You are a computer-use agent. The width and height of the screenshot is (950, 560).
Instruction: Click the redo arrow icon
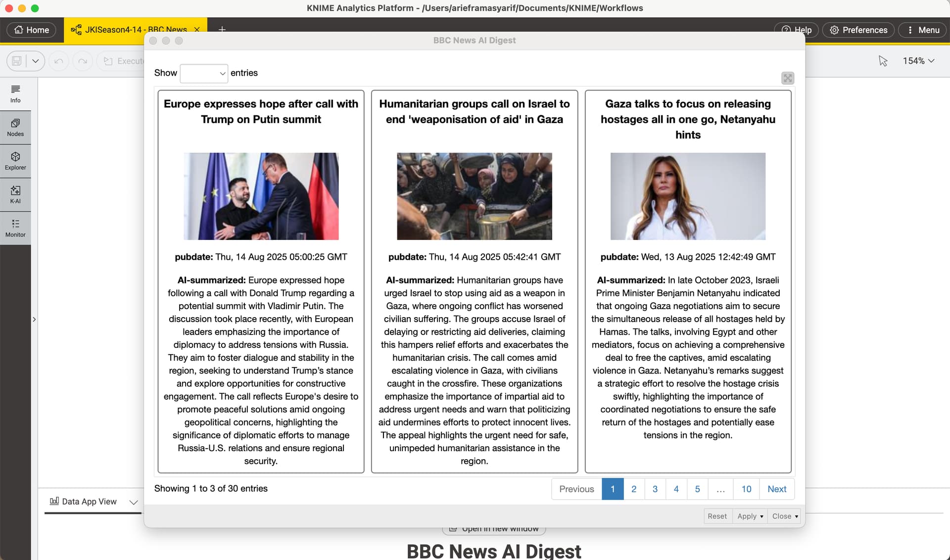click(83, 61)
